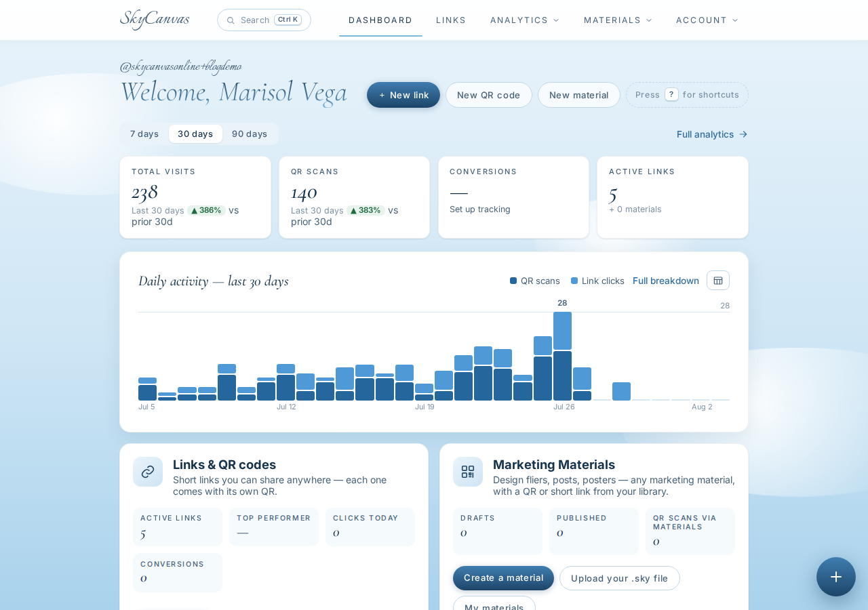Click the Daily activity chart title

[x=214, y=281]
